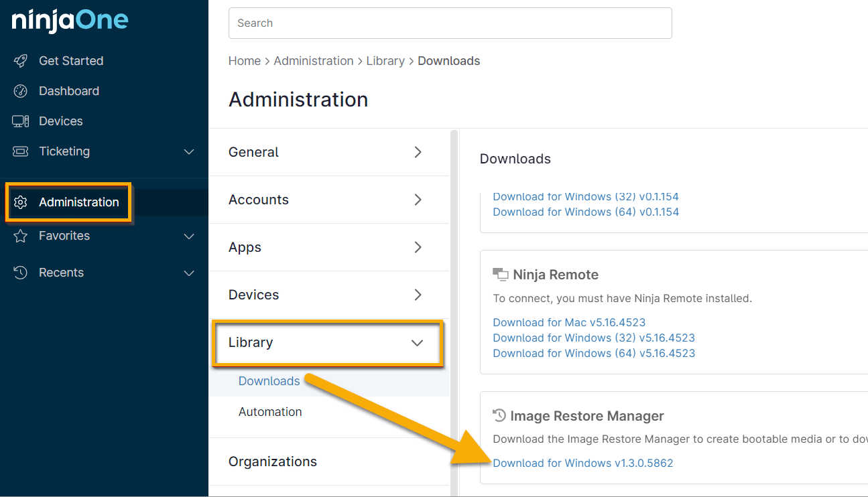Collapse the Library section
The height and width of the screenshot is (497, 868).
click(x=417, y=343)
